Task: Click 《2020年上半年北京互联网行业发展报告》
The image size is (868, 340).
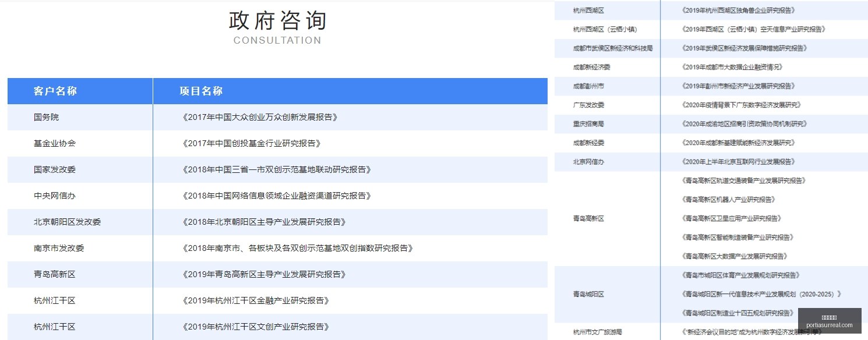Action: tap(738, 162)
